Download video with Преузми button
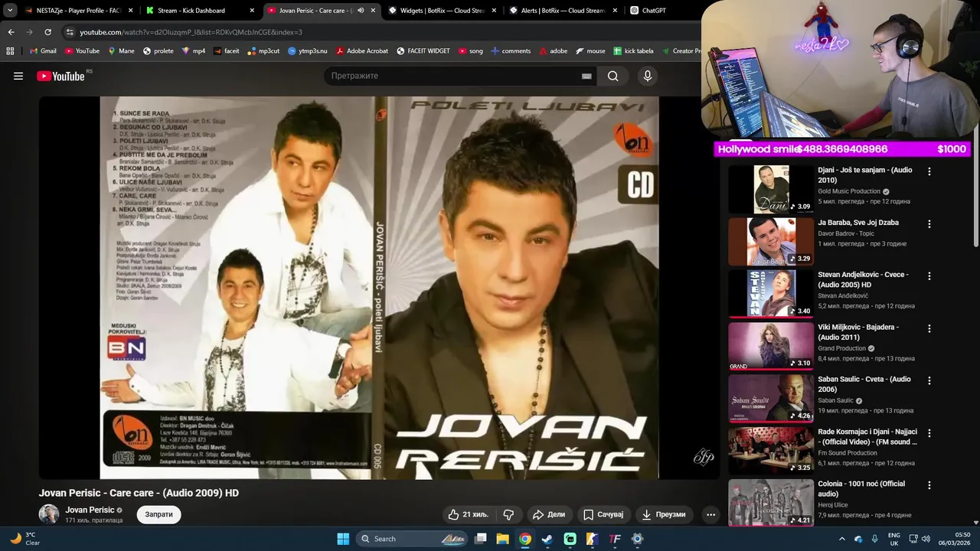Screen dimensions: 980x551 click(x=664, y=514)
